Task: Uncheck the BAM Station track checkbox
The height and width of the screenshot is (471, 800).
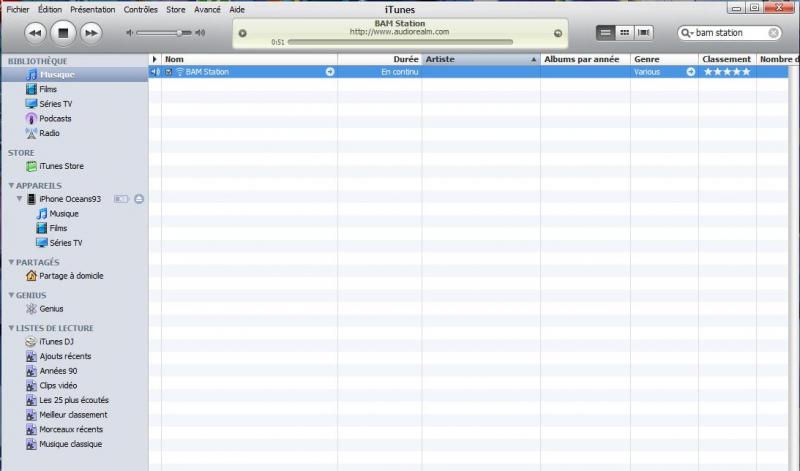Action: tap(168, 72)
